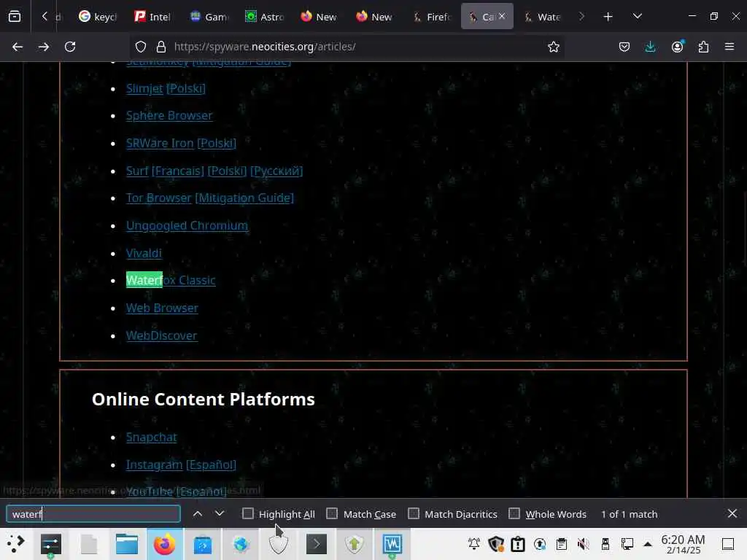Switch to the Gam tab
The width and height of the screenshot is (747, 560).
209,17
